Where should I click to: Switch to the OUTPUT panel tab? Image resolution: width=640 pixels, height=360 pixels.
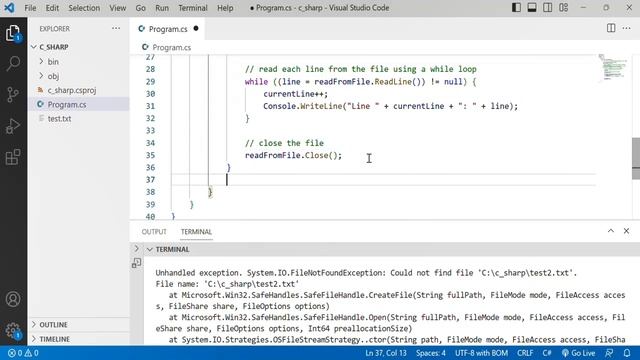pos(154,231)
